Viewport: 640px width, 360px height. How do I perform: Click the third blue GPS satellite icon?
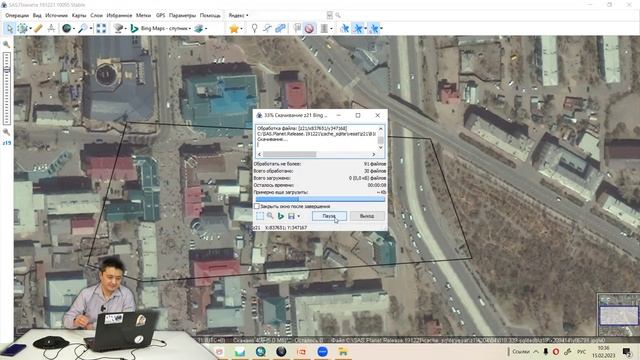[x=374, y=28]
